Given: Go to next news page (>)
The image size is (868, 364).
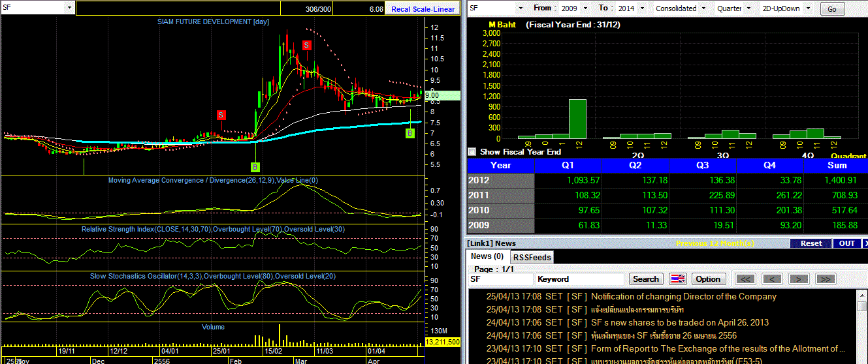Looking at the screenshot, I should click(798, 279).
